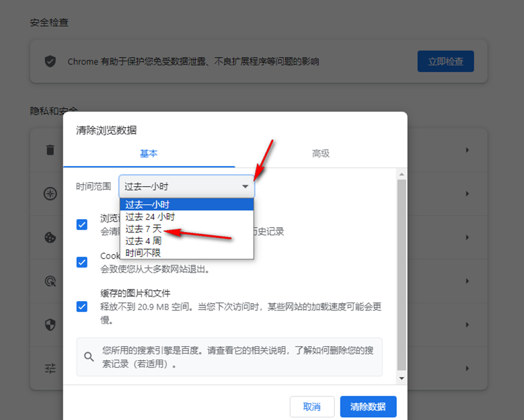Switch to the 高级 tab
This screenshot has width=524, height=420.
point(321,154)
